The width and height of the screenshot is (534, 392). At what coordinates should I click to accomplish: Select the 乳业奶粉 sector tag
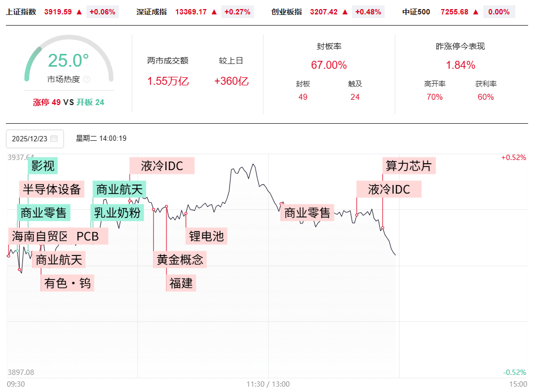tap(117, 213)
